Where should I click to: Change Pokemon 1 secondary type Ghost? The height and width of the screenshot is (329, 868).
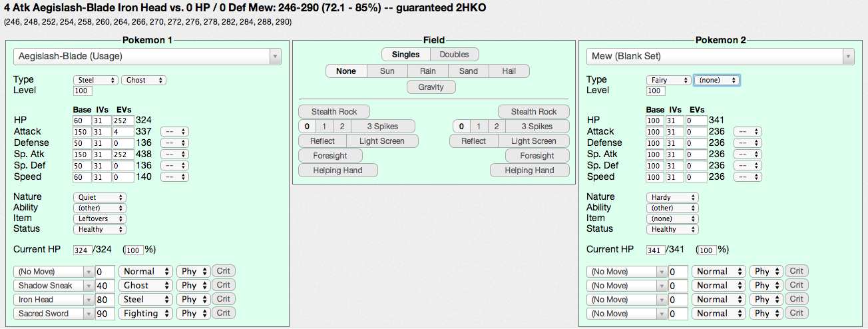coord(144,80)
